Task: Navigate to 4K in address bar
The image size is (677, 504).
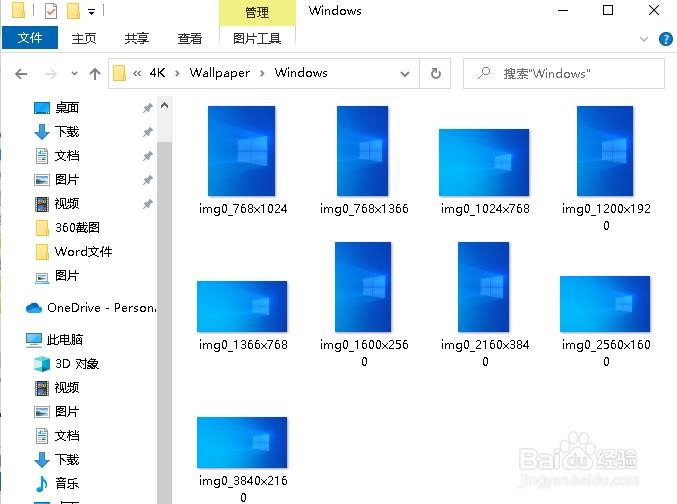Action: click(158, 73)
